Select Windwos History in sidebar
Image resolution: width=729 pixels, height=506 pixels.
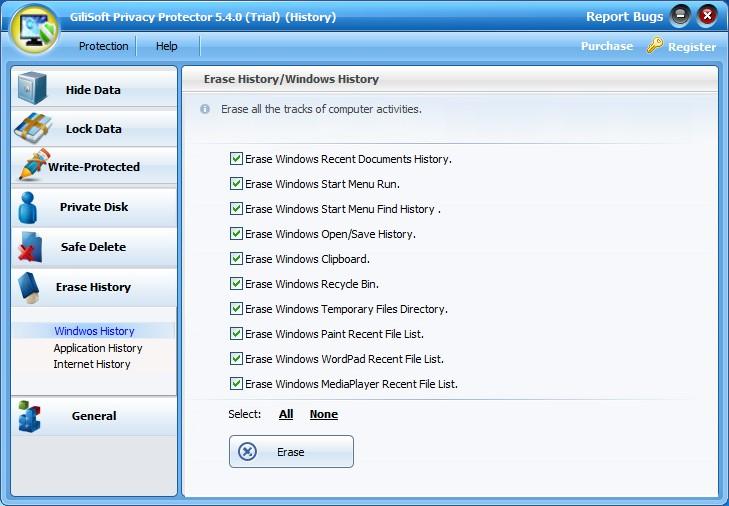point(94,331)
